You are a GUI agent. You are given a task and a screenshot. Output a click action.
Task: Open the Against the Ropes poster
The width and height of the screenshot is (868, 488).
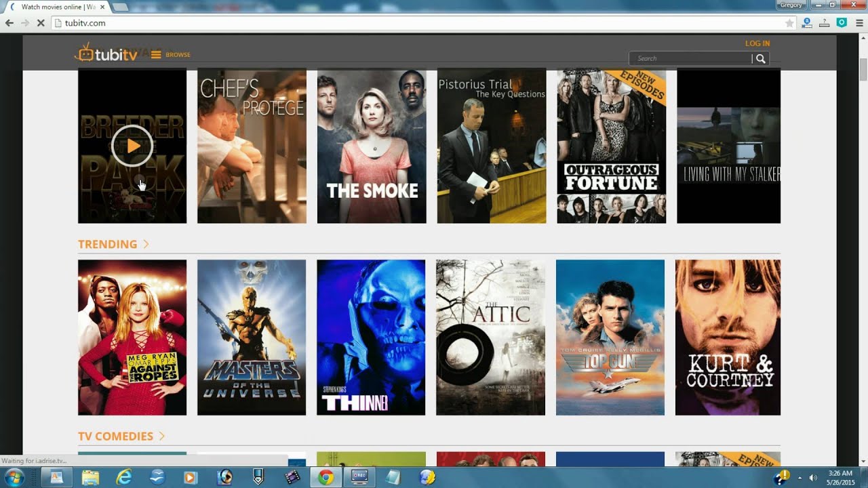pyautogui.click(x=132, y=338)
